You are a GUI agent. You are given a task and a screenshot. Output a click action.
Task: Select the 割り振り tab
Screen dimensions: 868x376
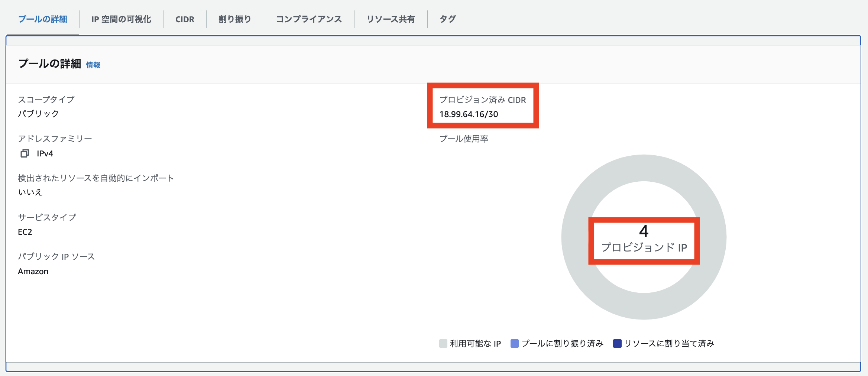234,19
